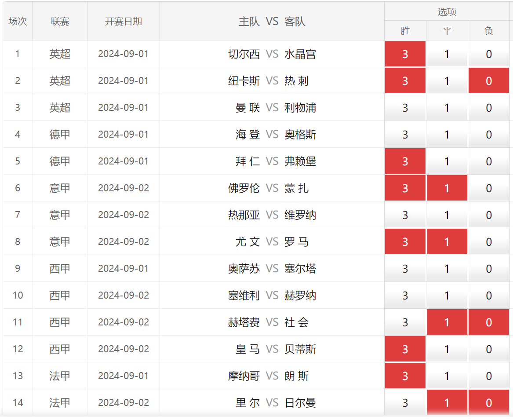Pick win (3) for 曼联 VS 利物浦

405,107
